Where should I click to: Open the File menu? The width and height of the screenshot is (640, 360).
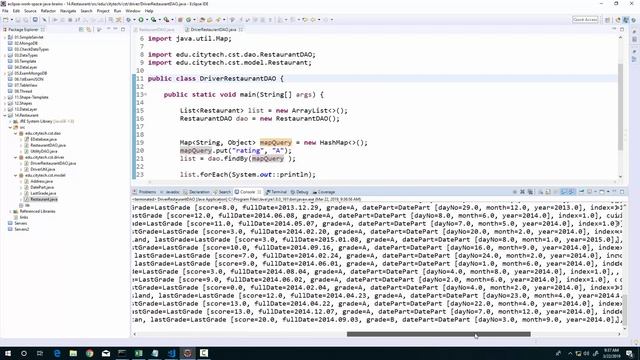point(5,11)
